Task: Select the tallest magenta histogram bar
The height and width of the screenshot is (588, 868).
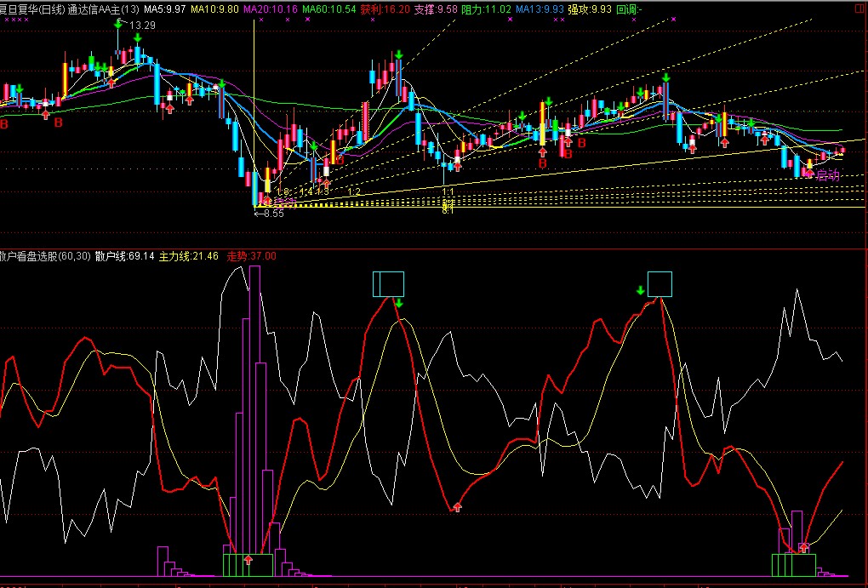Action: pos(254,408)
